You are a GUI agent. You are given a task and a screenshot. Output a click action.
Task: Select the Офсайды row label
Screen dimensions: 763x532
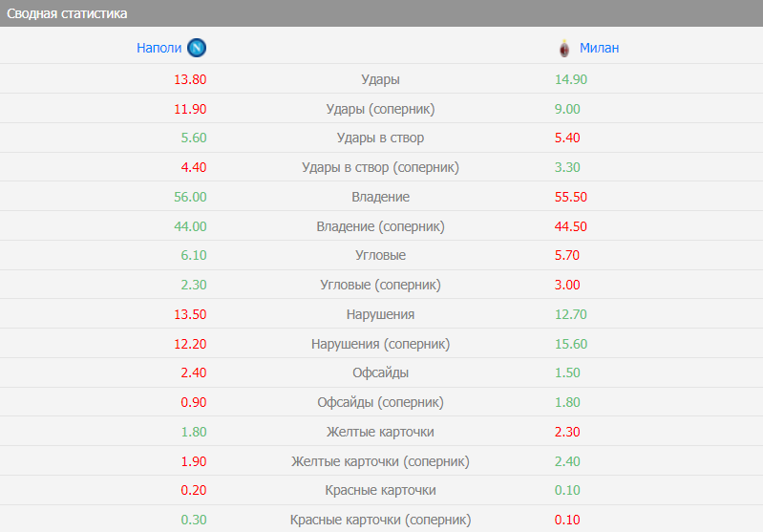380,372
